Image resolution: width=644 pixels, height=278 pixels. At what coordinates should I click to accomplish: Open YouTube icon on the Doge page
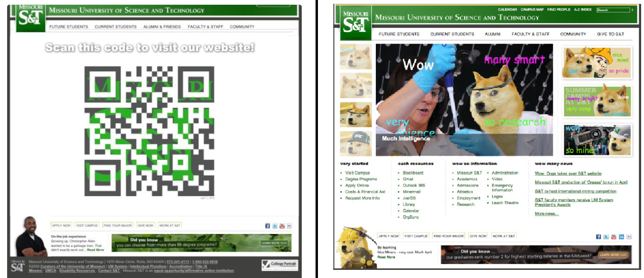coord(614,236)
